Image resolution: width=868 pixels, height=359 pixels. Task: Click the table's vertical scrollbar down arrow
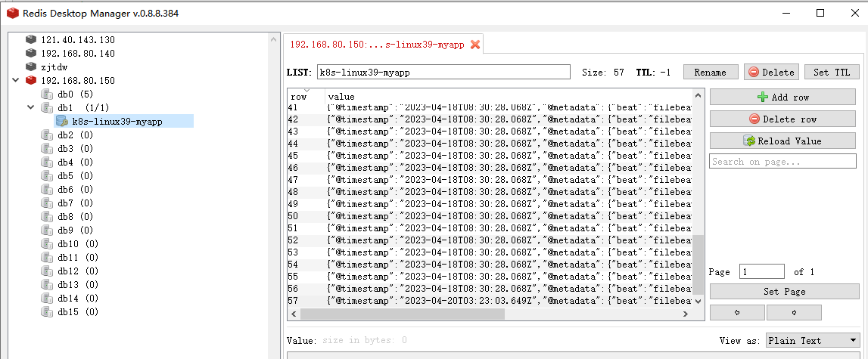pyautogui.click(x=698, y=301)
